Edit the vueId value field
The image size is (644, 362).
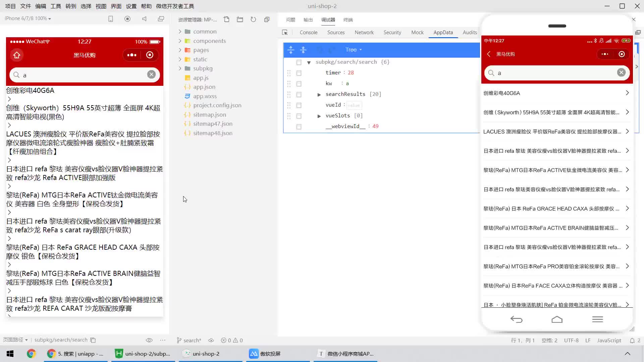click(354, 105)
